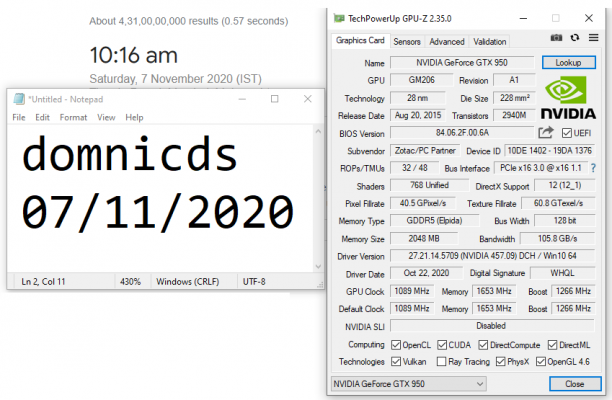Click the Transistors value 2940M

coord(514,116)
